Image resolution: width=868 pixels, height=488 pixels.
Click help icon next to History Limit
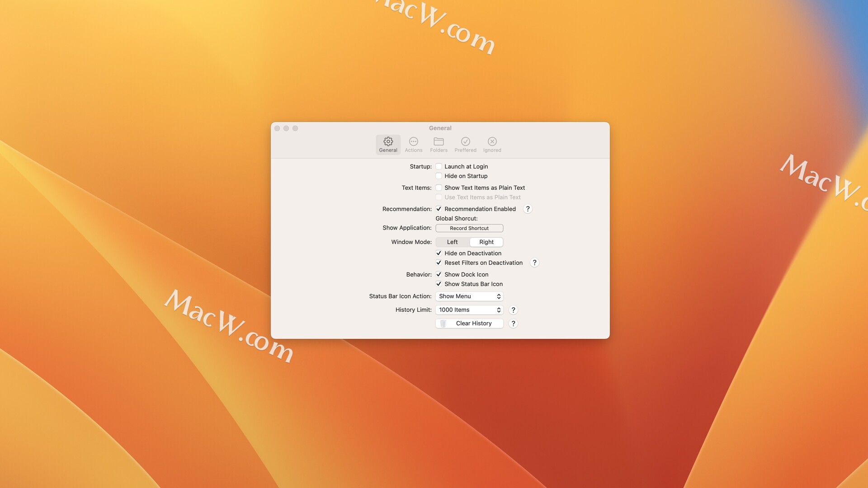click(x=513, y=310)
